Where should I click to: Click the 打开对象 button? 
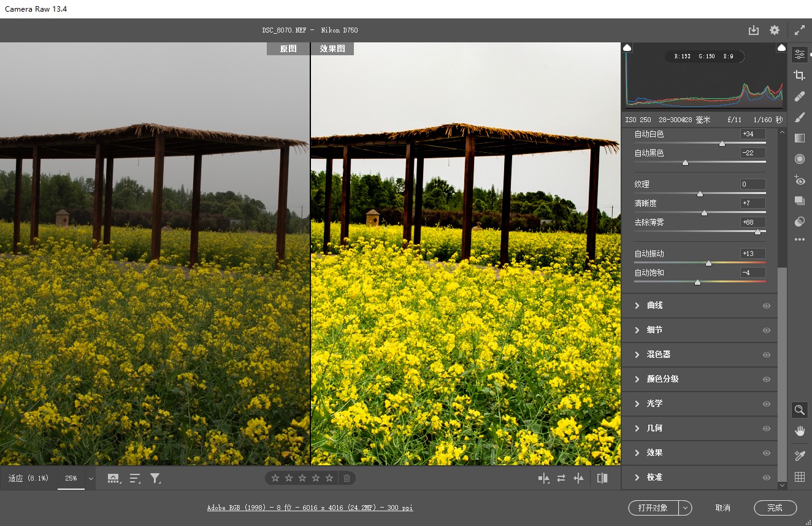click(653, 508)
